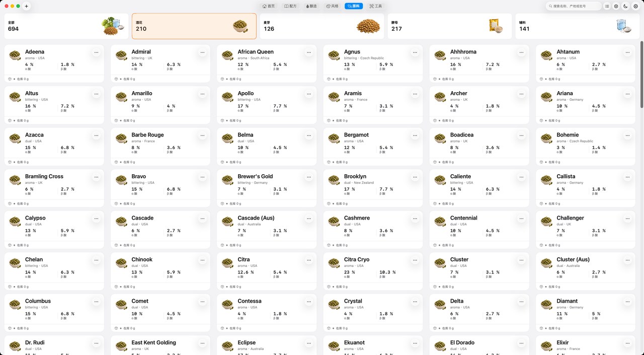Open the more menu on Admiral card
The height and width of the screenshot is (355, 644).
(x=202, y=52)
